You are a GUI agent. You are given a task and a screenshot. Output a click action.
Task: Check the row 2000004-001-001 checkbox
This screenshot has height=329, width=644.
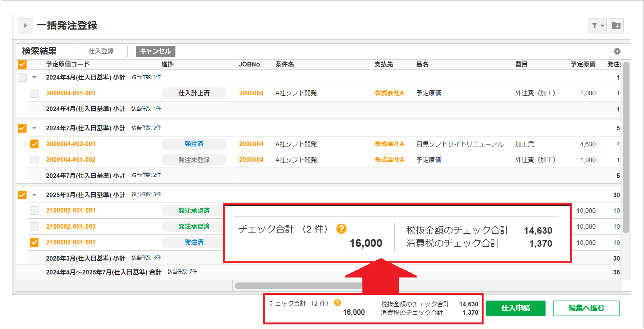[34, 93]
